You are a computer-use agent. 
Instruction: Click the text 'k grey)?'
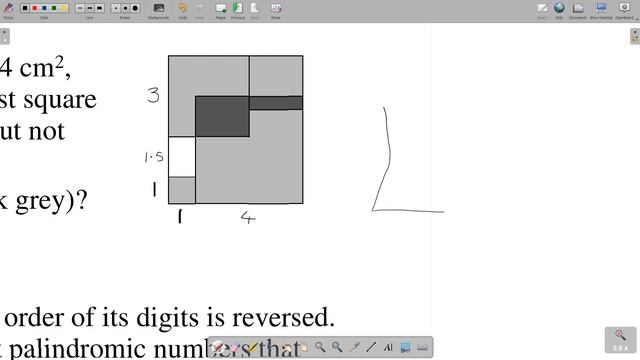pyautogui.click(x=44, y=201)
